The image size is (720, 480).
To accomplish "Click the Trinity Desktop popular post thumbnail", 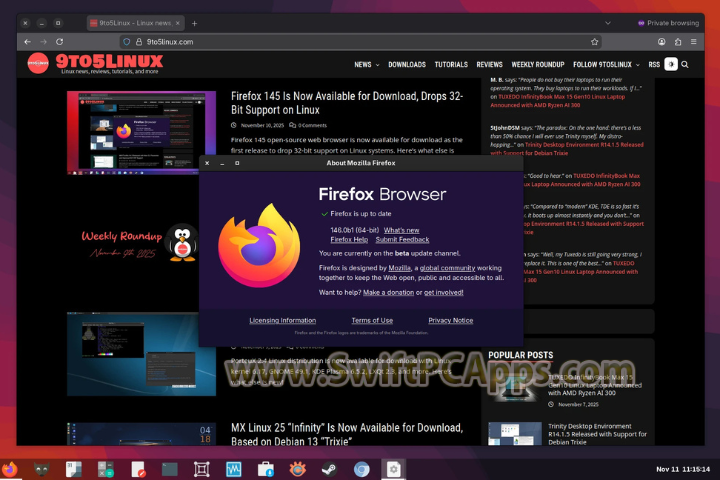I will click(515, 434).
